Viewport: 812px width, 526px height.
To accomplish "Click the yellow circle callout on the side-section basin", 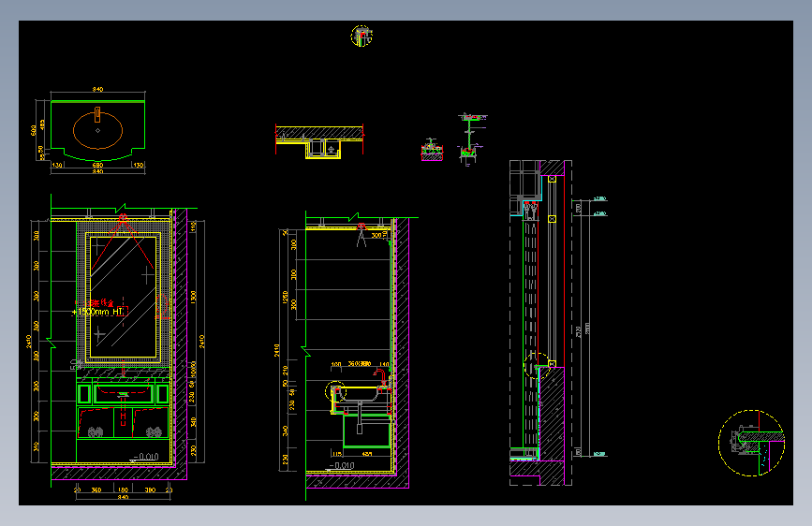I will tap(335, 391).
